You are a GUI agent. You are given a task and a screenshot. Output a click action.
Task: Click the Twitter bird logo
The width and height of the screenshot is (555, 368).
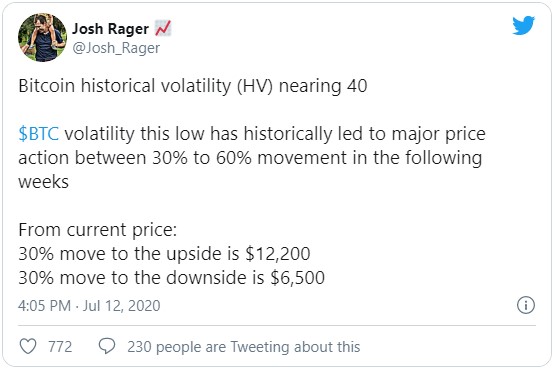523,25
